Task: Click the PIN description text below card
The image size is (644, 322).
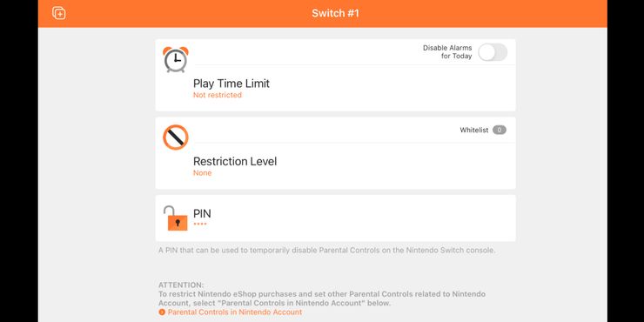Action: (327, 250)
